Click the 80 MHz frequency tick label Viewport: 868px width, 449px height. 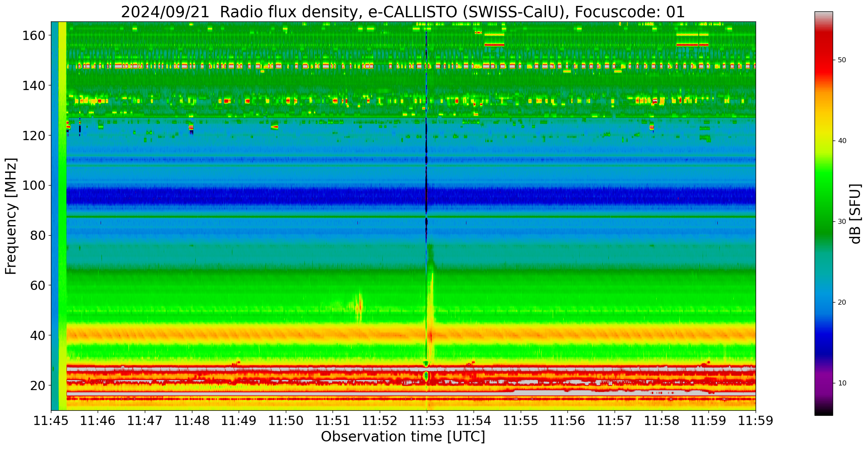(x=38, y=235)
